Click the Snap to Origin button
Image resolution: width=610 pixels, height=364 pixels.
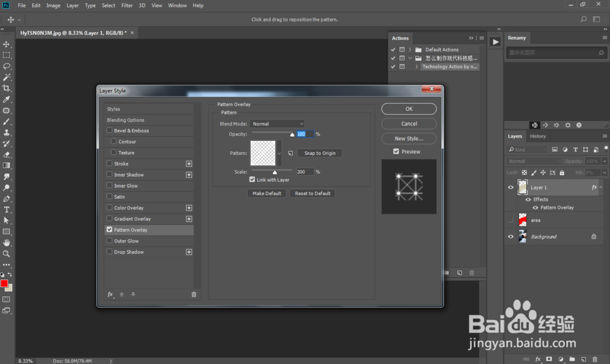point(320,153)
